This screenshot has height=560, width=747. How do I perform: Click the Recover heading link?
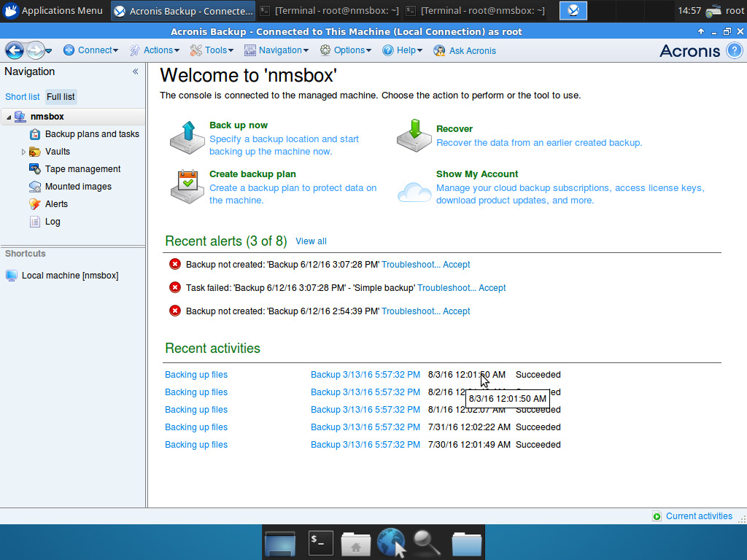[x=454, y=128]
